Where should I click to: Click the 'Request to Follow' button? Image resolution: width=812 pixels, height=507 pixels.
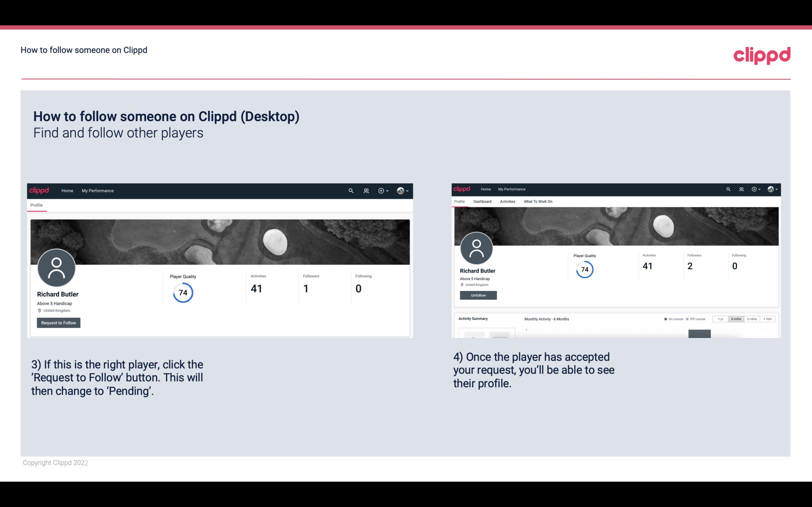point(58,323)
